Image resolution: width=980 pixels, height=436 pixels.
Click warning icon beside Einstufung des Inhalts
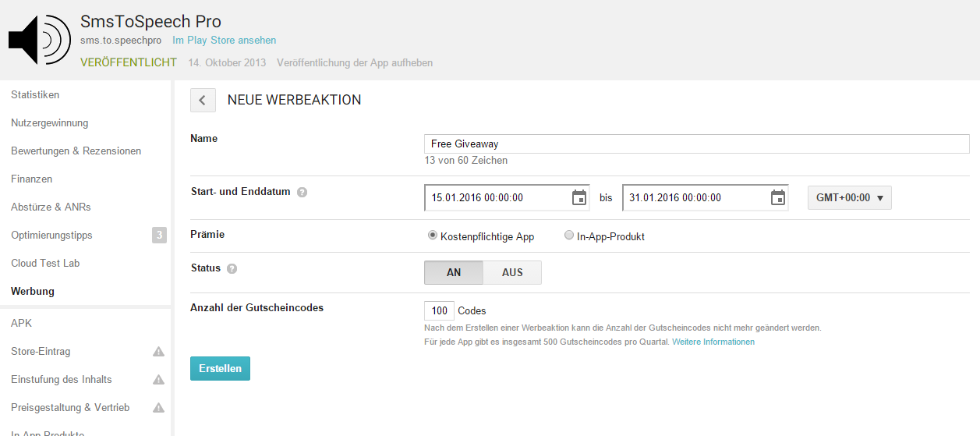[x=158, y=380]
